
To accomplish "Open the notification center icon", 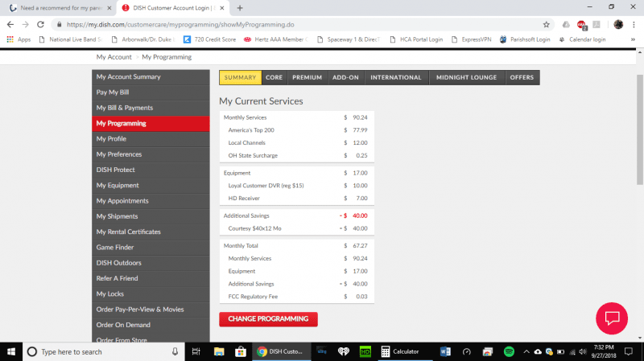I will coord(629,352).
